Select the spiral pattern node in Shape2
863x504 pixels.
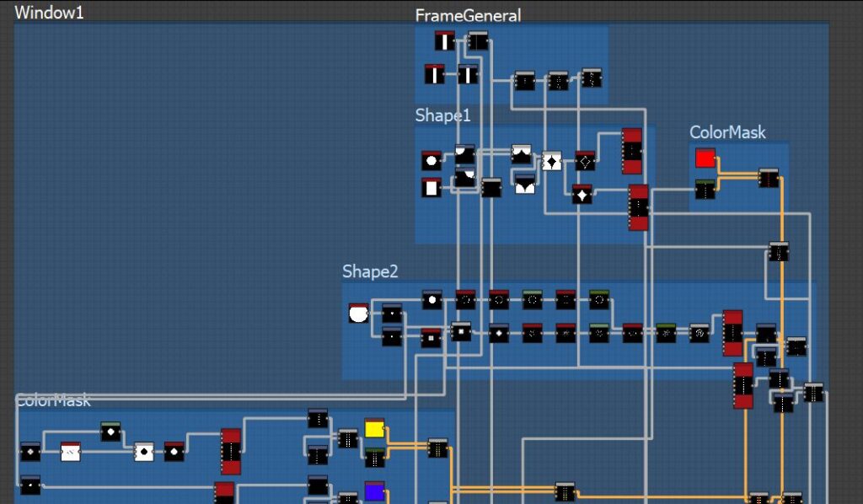[699, 333]
